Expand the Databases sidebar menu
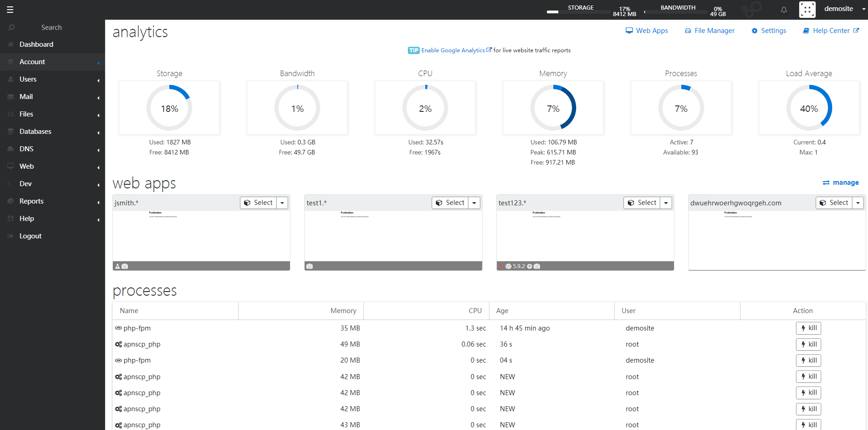 click(x=52, y=132)
